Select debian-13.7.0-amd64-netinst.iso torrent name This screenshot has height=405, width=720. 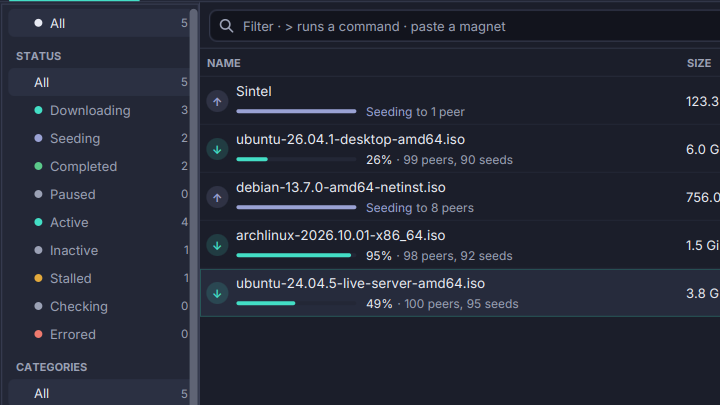click(x=341, y=187)
